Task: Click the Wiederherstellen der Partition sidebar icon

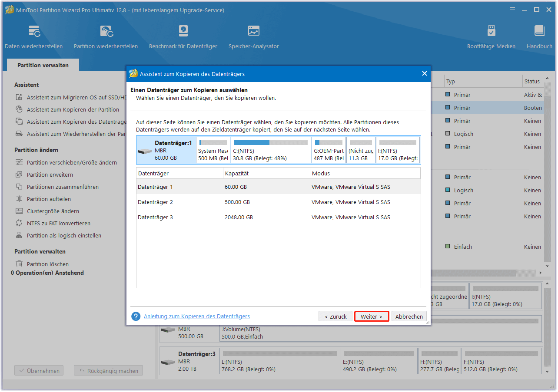Action: 19,134
